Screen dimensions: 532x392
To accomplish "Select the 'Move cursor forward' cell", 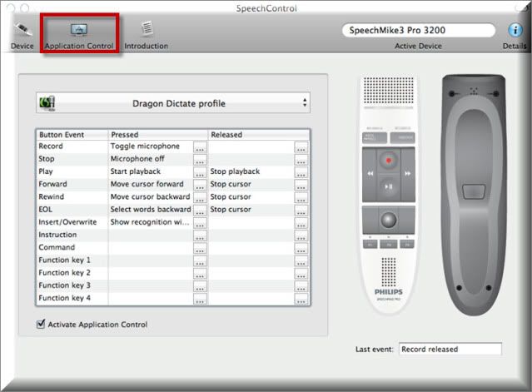I will (147, 184).
